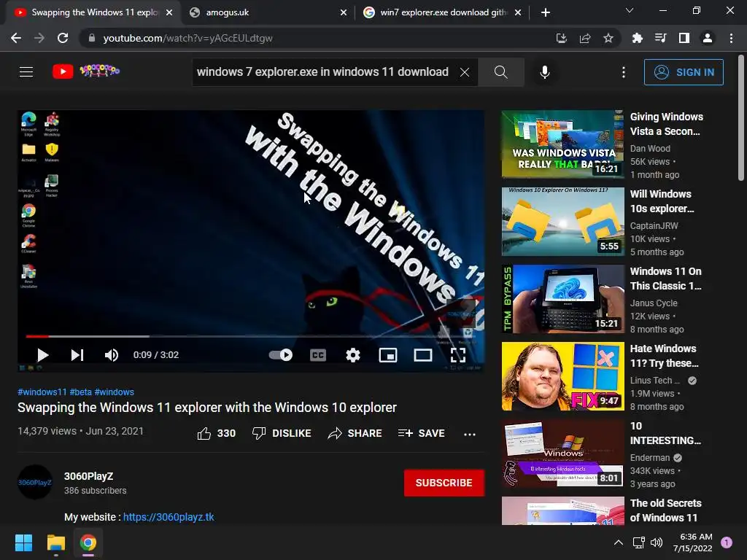Image resolution: width=747 pixels, height=560 pixels.
Task: SAVE the video to a playlist
Action: click(x=422, y=433)
